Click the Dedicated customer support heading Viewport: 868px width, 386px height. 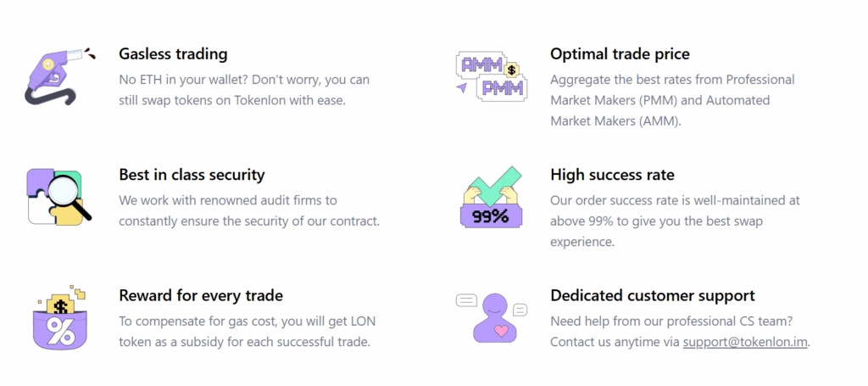pyautogui.click(x=652, y=295)
